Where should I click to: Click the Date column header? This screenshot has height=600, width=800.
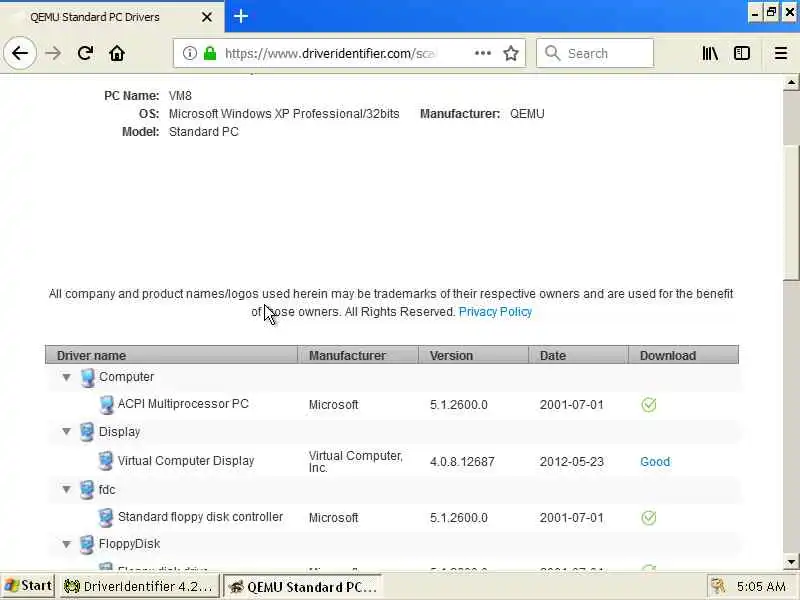pyautogui.click(x=579, y=355)
